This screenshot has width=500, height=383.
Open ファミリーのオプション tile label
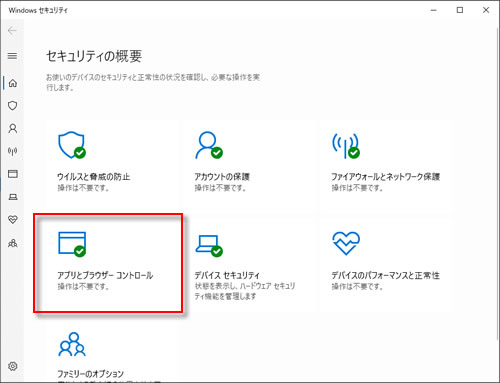tap(90, 374)
